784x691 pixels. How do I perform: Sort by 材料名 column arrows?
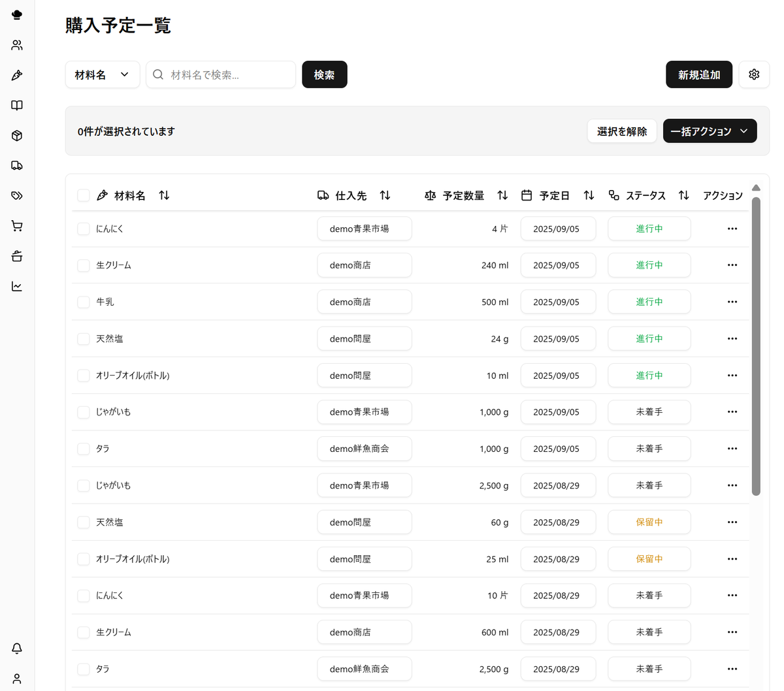point(164,195)
